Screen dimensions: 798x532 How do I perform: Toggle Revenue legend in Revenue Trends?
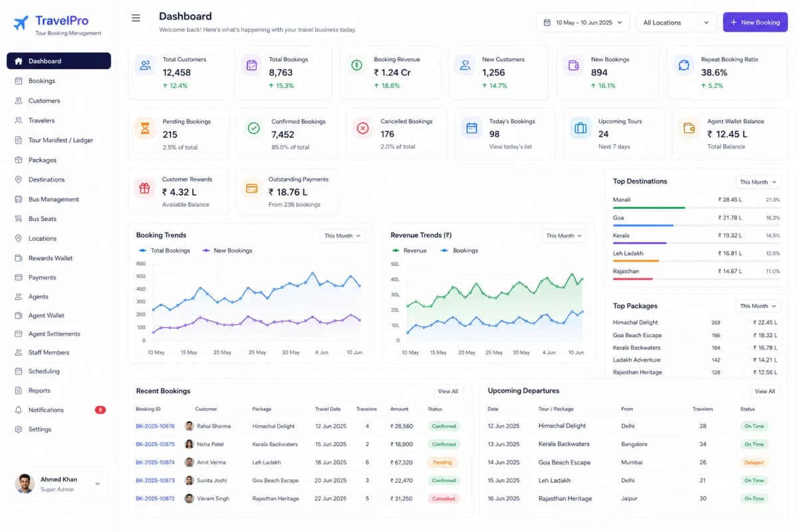coord(409,251)
